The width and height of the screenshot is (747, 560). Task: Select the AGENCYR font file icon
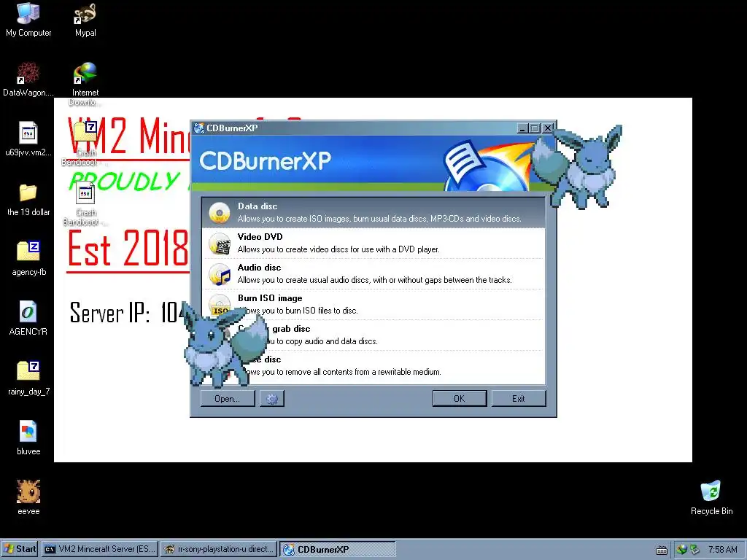tap(28, 312)
